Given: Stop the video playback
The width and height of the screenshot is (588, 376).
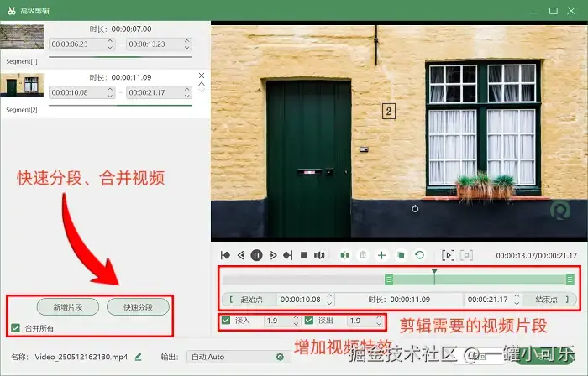Looking at the screenshot, I should coord(304,255).
